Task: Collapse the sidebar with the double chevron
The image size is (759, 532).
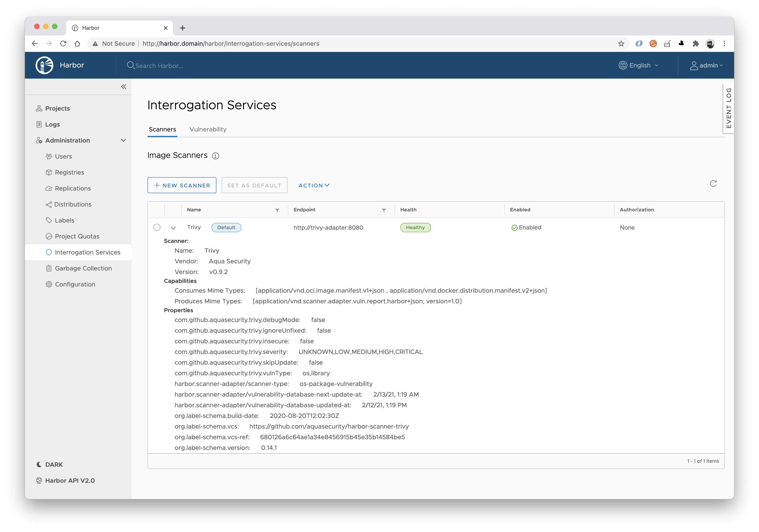Action: [x=124, y=87]
